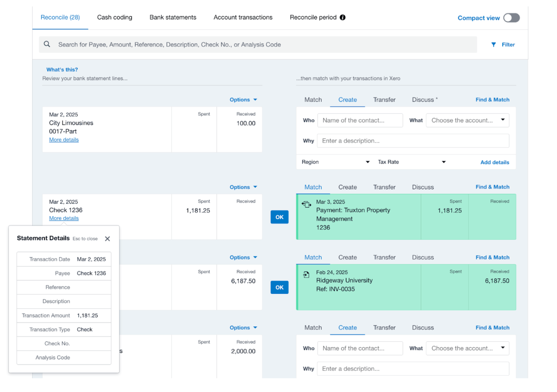Open Options dropdown for City Limousines line

[x=243, y=100]
